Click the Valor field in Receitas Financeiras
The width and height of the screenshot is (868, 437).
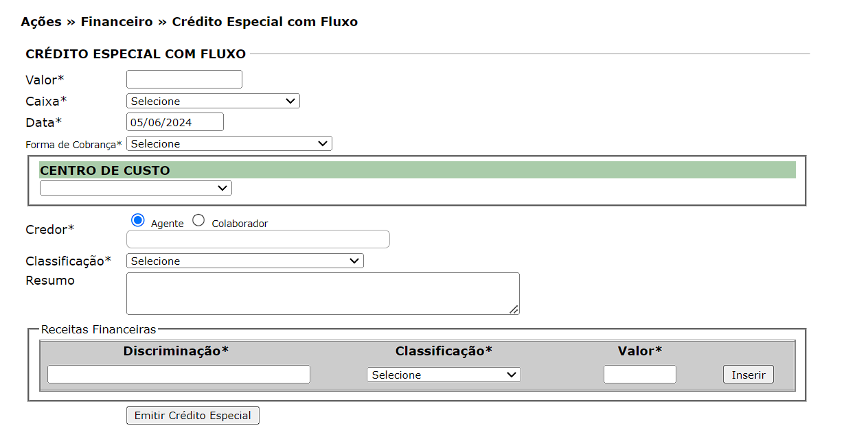coord(639,375)
